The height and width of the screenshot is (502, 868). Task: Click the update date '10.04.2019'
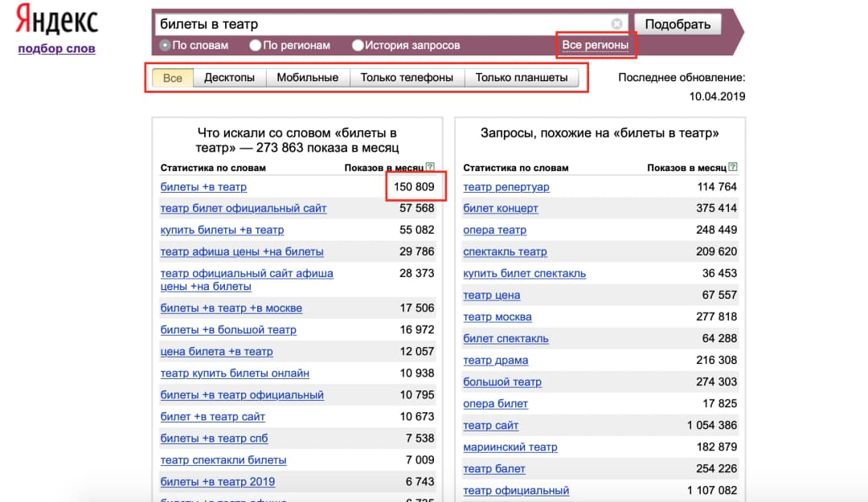(717, 97)
